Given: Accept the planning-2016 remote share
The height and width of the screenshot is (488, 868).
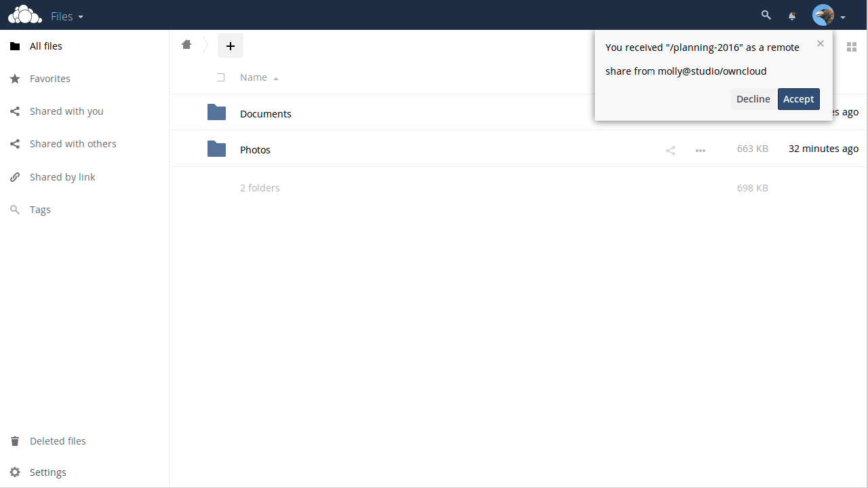Looking at the screenshot, I should [798, 99].
